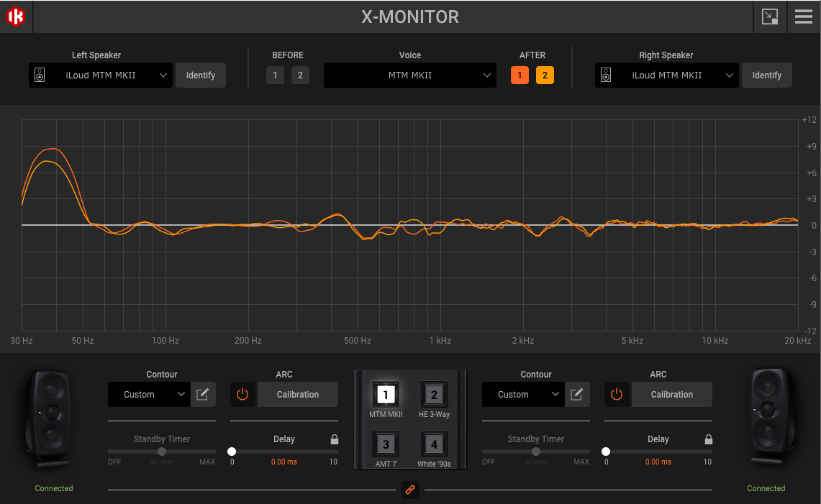The width and height of the screenshot is (821, 504).
Task: Click the -12 dB scale label
Action: point(810,331)
